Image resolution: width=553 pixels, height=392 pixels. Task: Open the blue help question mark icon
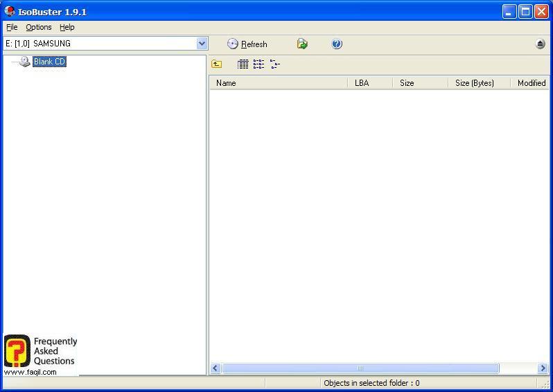tap(337, 44)
